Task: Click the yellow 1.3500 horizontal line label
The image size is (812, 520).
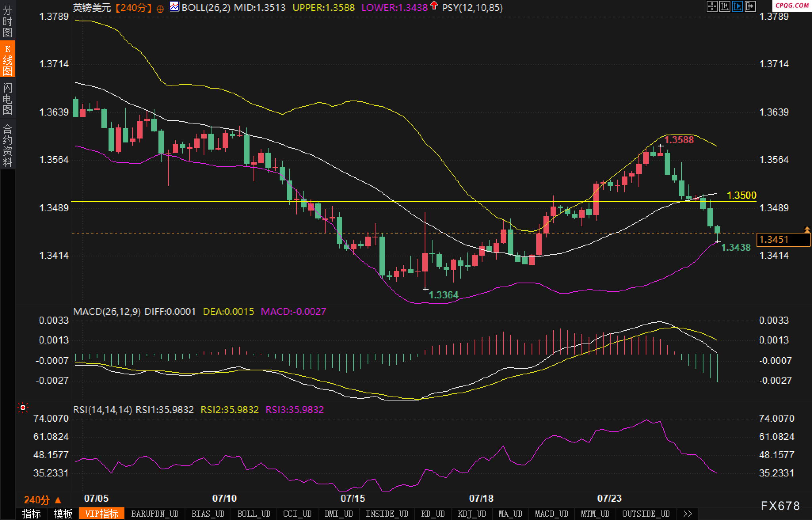Action: tap(741, 195)
